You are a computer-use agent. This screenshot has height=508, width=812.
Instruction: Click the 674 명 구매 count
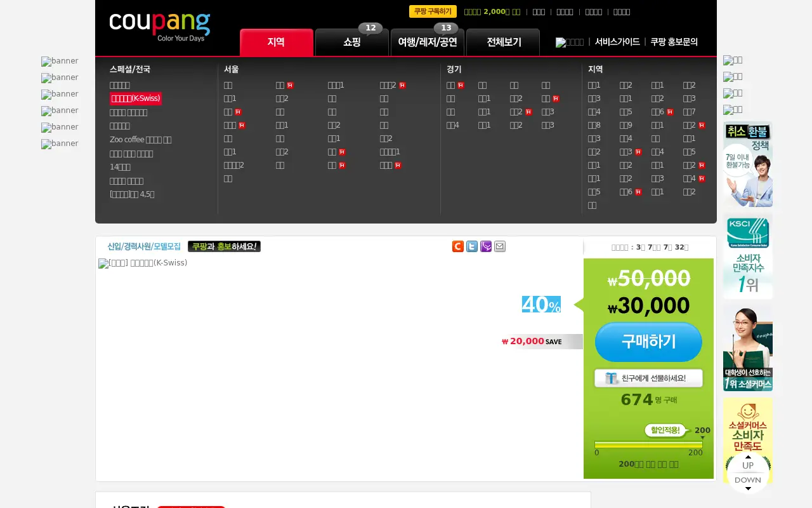tap(648, 399)
